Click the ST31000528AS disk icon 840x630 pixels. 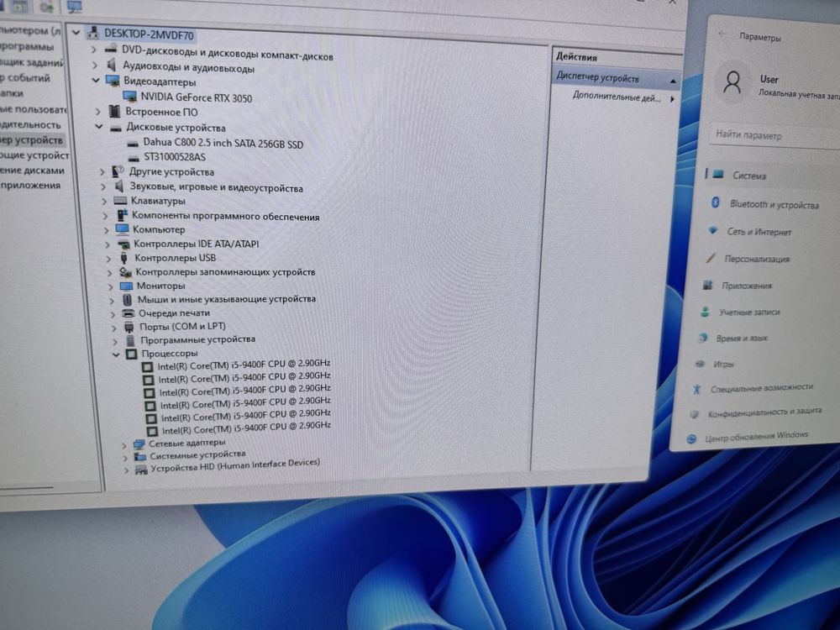[134, 158]
